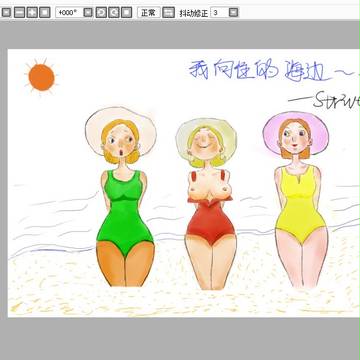
Task: Flip the canvas view horizontally
Action: tap(169, 13)
